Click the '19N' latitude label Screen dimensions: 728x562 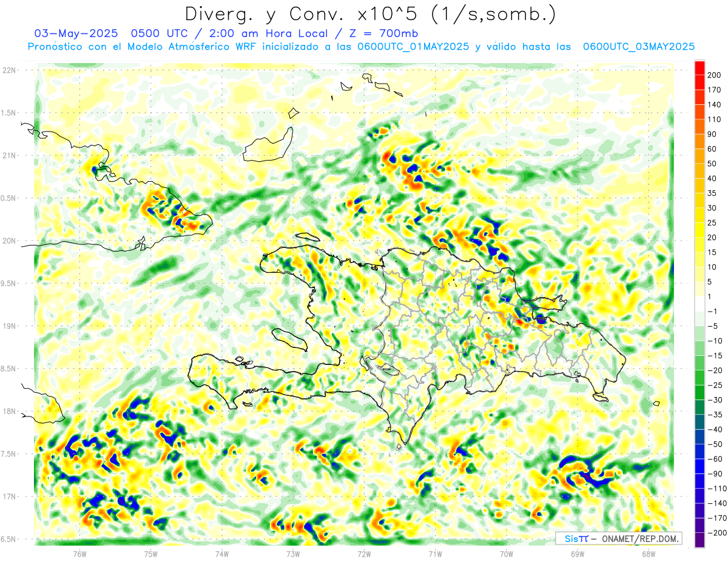click(10, 326)
